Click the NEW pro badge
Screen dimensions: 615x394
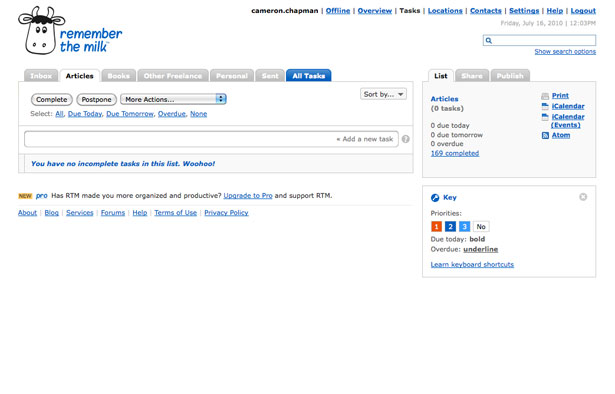click(33, 196)
